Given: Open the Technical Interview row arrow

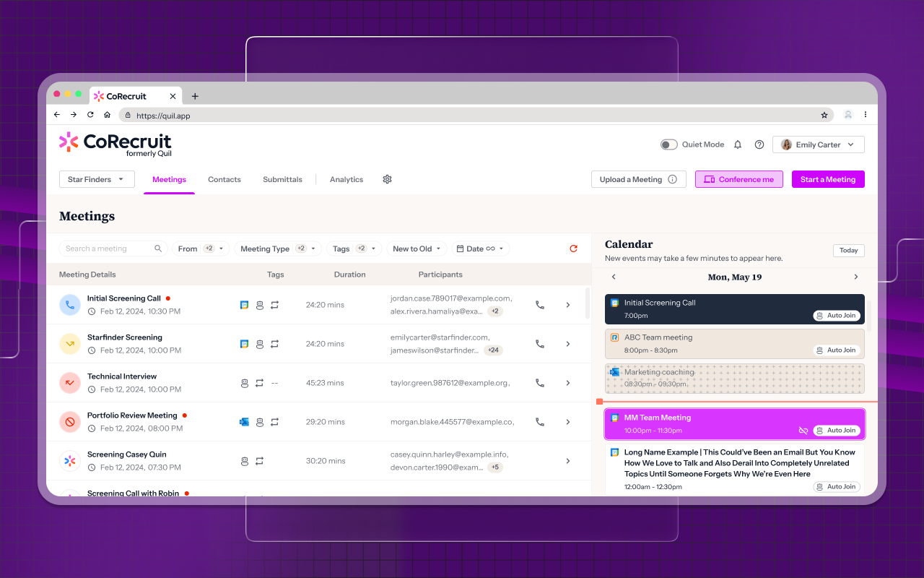Looking at the screenshot, I should pyautogui.click(x=568, y=383).
